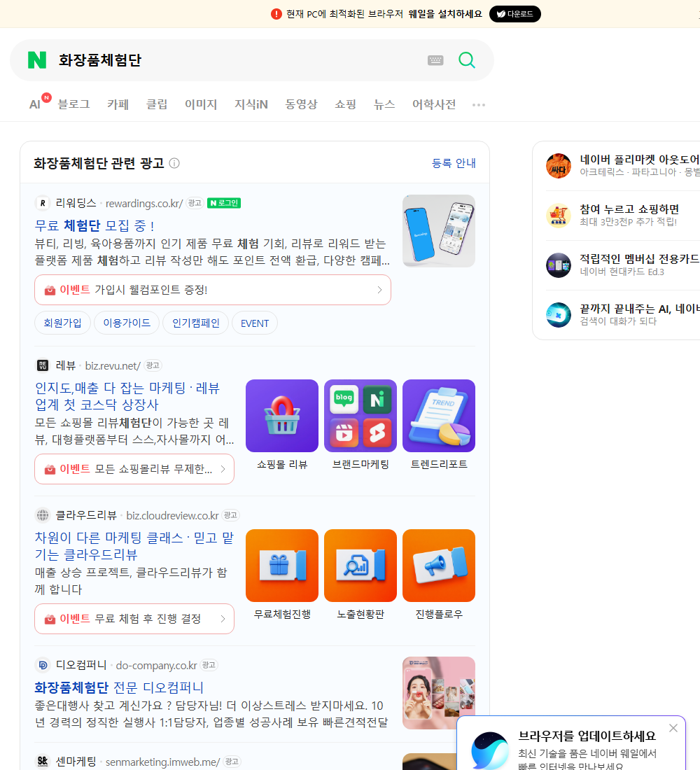
Task: Click the 회원가입 chip
Action: 62,323
